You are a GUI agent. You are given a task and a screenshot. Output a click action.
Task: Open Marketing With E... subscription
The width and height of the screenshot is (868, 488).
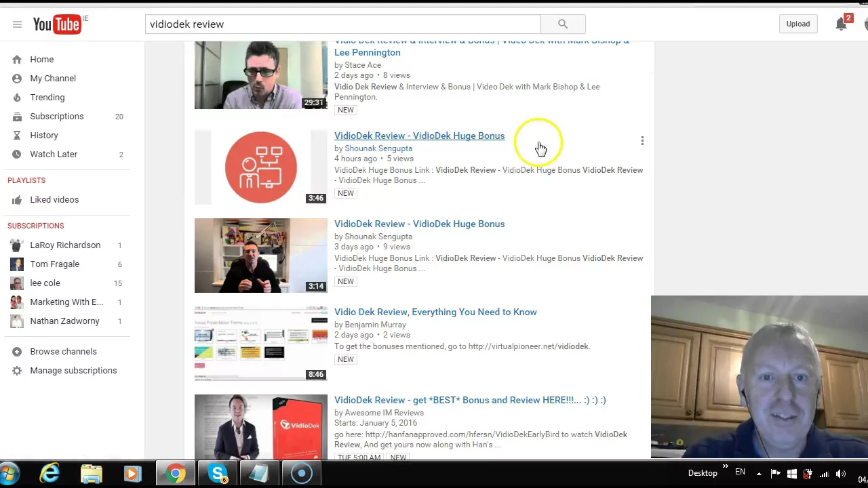pyautogui.click(x=66, y=302)
